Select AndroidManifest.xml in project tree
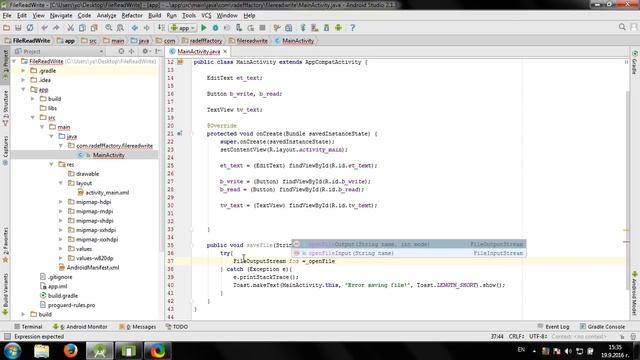640x360 pixels. pyautogui.click(x=93, y=268)
